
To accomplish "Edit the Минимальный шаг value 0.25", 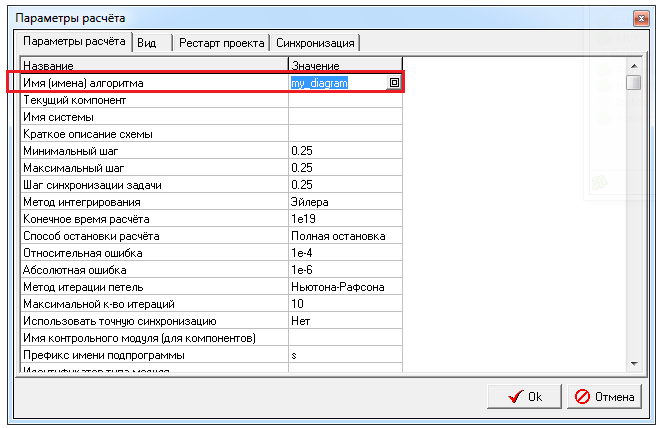I will coord(345,151).
